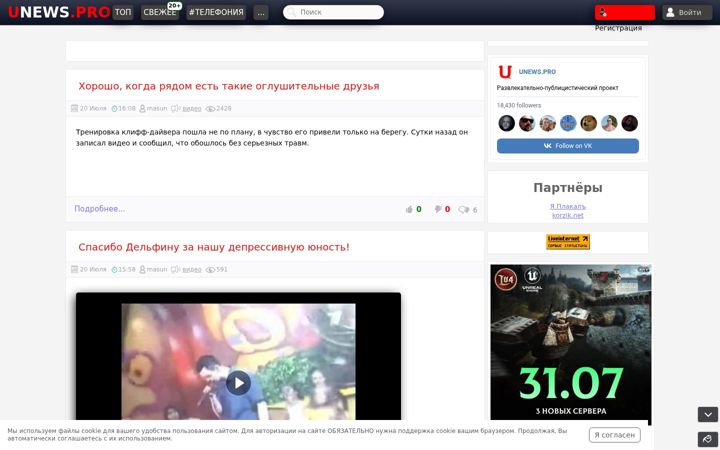Open author masun of first article
The image size is (720, 450).
[x=157, y=108]
